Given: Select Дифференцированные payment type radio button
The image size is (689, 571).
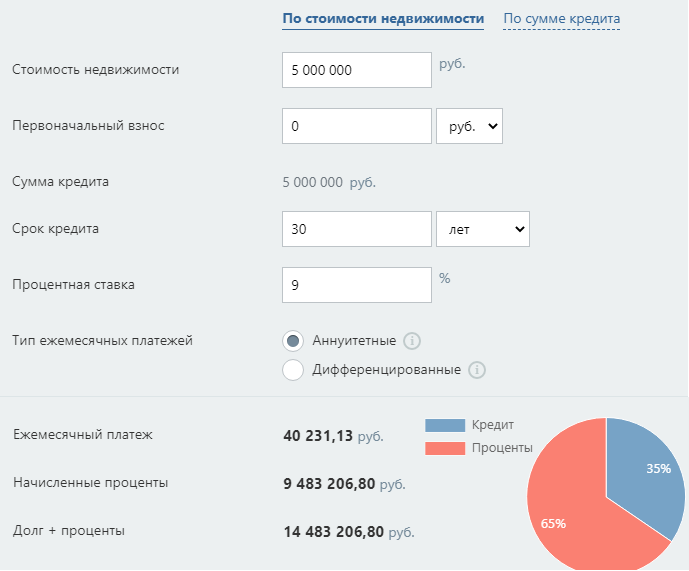Looking at the screenshot, I should [293, 370].
